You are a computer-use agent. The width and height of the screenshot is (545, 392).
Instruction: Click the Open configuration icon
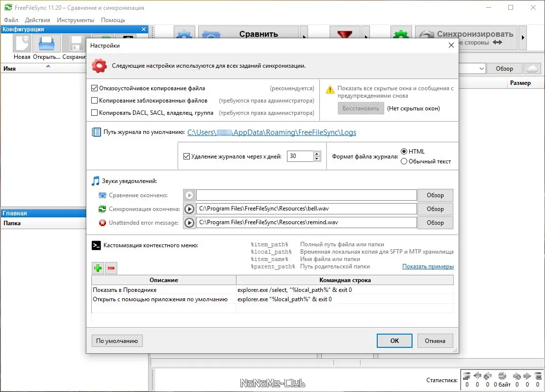click(x=46, y=44)
